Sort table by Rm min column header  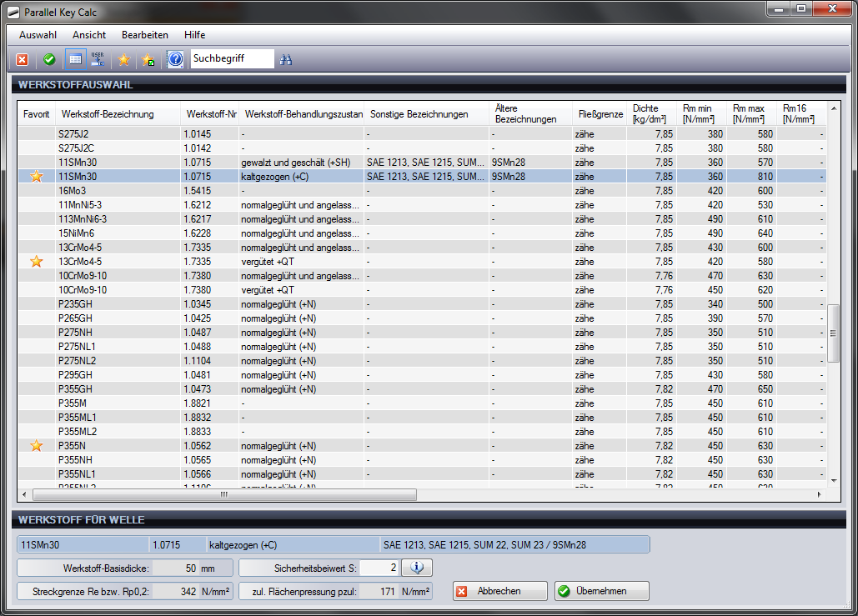coord(699,114)
